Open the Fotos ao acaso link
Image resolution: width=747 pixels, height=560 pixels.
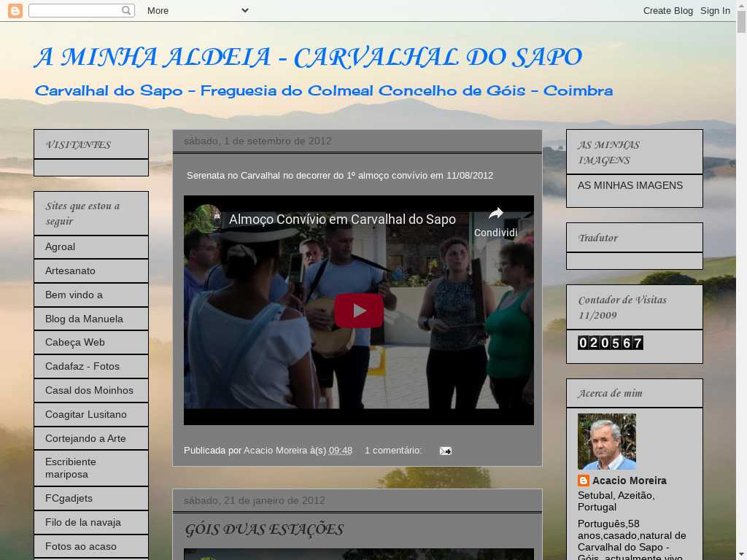tap(80, 546)
